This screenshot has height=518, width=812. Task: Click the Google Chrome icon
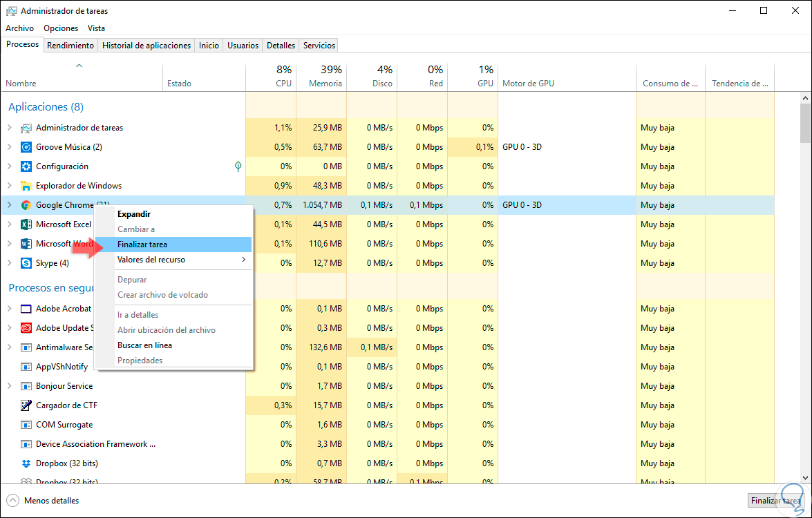(x=26, y=205)
